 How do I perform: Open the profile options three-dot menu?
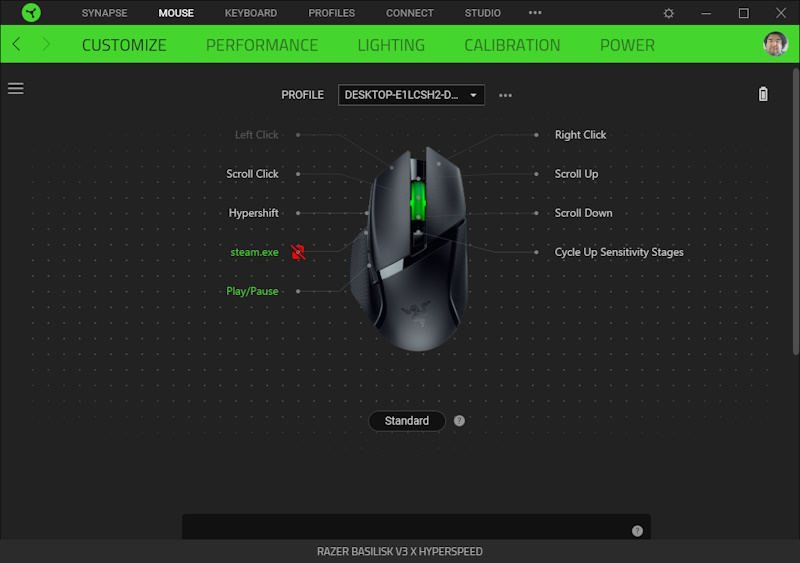505,95
